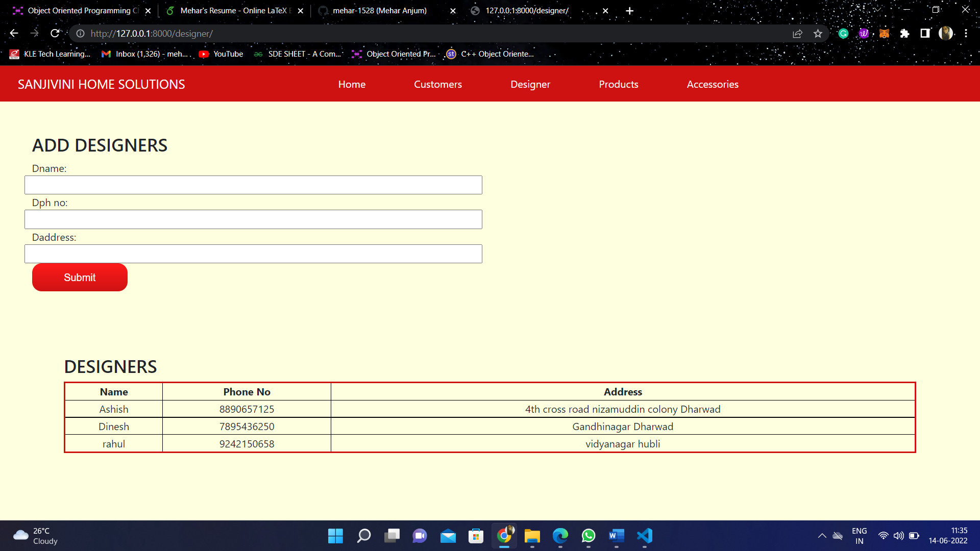The image size is (980, 551).
Task: Open the Grammarly extension icon
Action: [843, 33]
